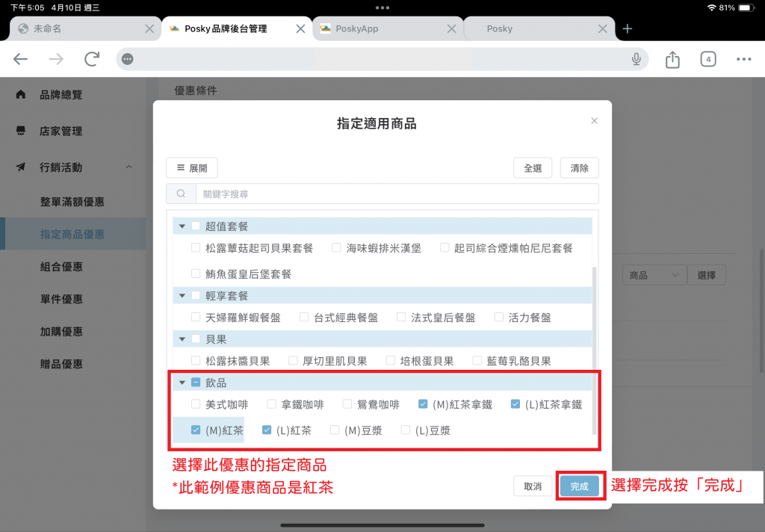Click the 清除 clear button
Viewport: 765px width, 532px height.
(x=579, y=168)
